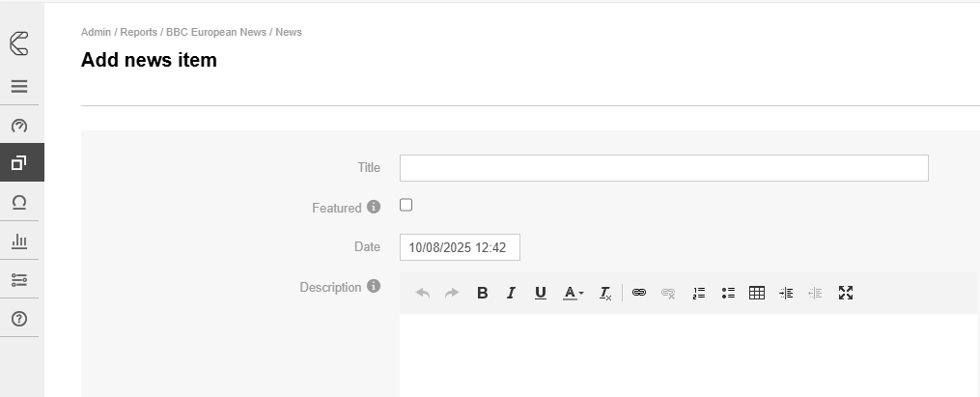Expand description editor to fullscreen
Screen dimensions: 980x397
(846, 294)
